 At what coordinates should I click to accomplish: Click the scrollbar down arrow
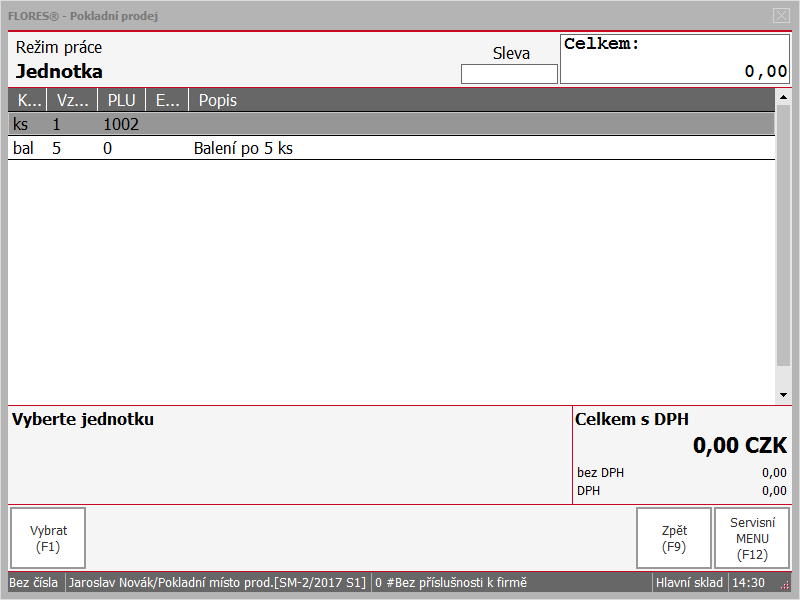(783, 395)
